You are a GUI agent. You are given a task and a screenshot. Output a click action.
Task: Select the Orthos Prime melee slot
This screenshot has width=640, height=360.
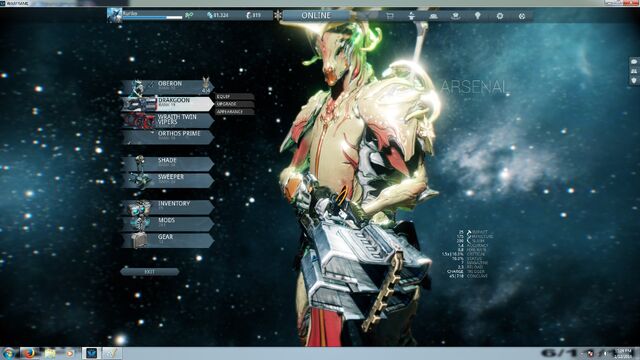tap(167, 137)
